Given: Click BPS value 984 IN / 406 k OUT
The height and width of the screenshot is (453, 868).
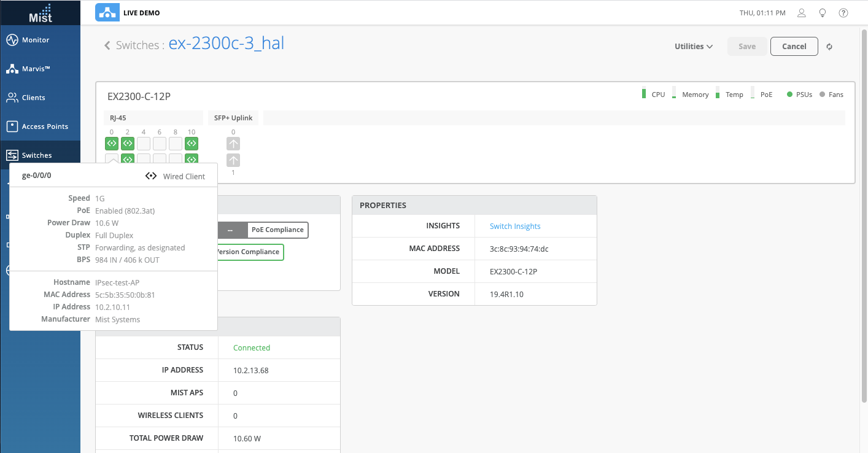Looking at the screenshot, I should pyautogui.click(x=127, y=260).
